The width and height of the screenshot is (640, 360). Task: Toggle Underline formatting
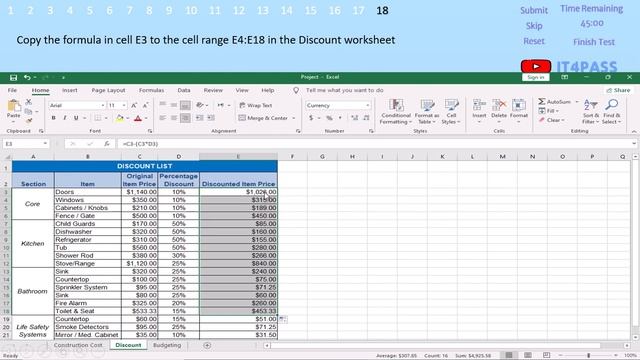point(76,118)
